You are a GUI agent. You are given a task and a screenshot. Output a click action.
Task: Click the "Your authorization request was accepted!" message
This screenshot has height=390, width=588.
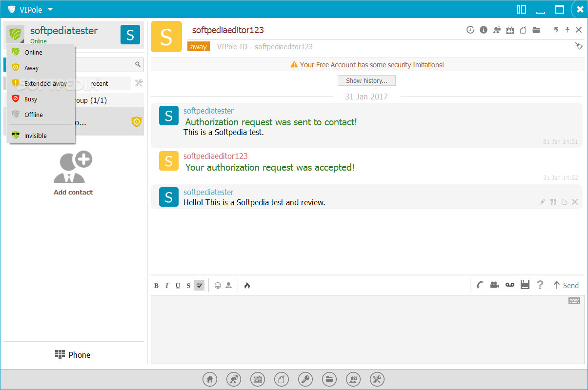pyautogui.click(x=270, y=167)
